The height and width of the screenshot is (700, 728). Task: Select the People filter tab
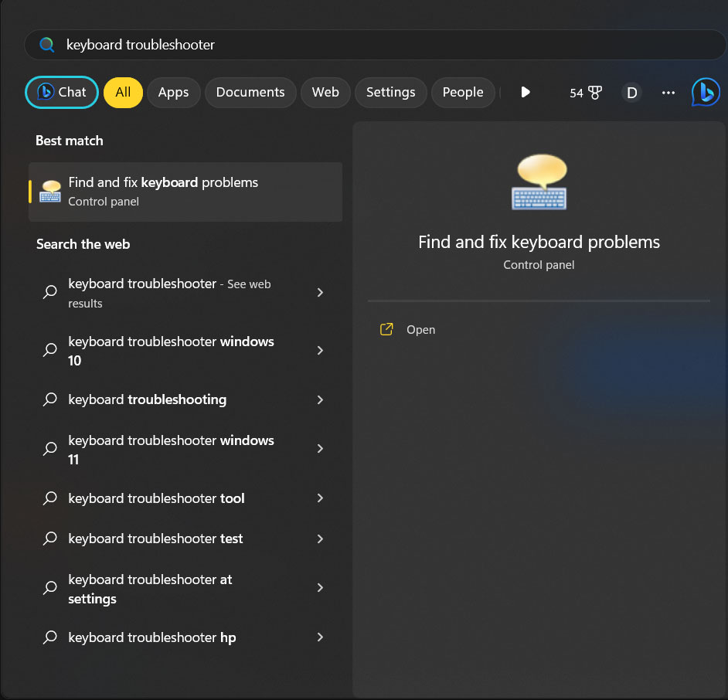(462, 92)
